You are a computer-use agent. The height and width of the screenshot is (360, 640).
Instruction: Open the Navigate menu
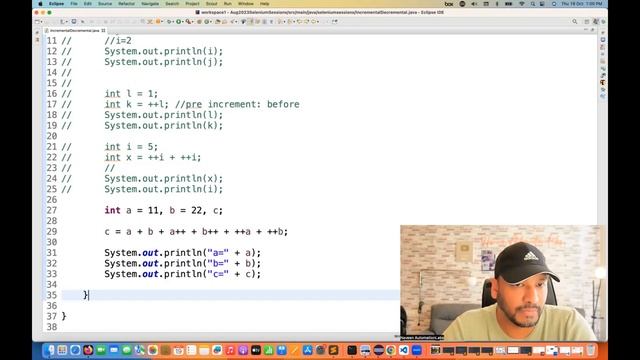tap(150, 4)
